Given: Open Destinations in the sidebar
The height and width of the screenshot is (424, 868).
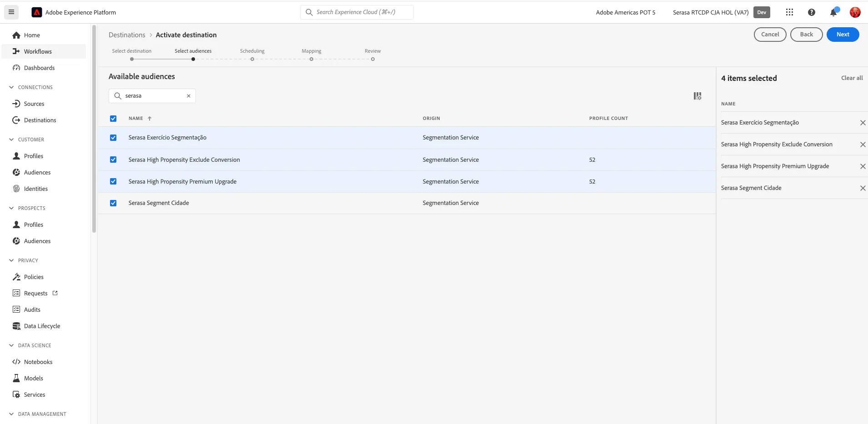Looking at the screenshot, I should tap(40, 120).
